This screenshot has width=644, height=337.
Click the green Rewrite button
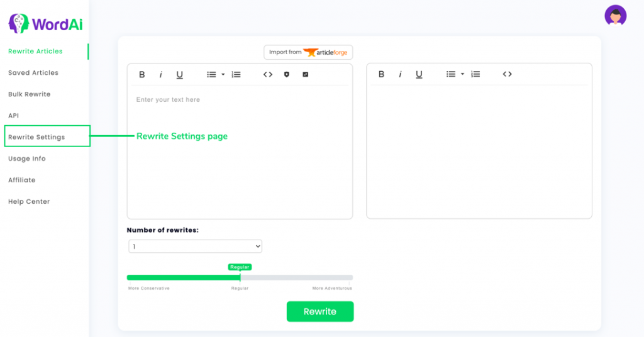tap(320, 312)
